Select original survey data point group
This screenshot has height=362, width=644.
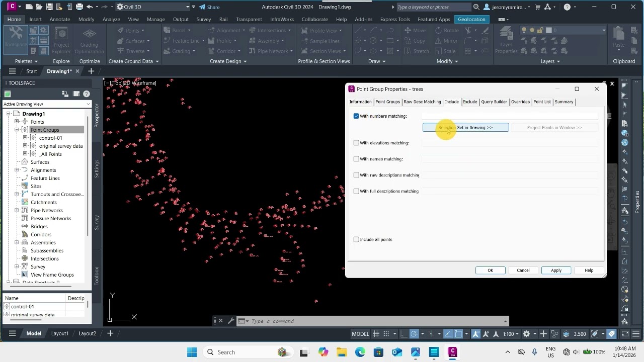pyautogui.click(x=60, y=146)
